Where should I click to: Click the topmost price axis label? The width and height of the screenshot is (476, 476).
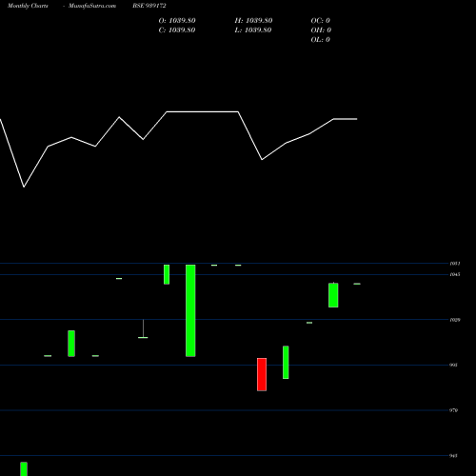point(455,264)
